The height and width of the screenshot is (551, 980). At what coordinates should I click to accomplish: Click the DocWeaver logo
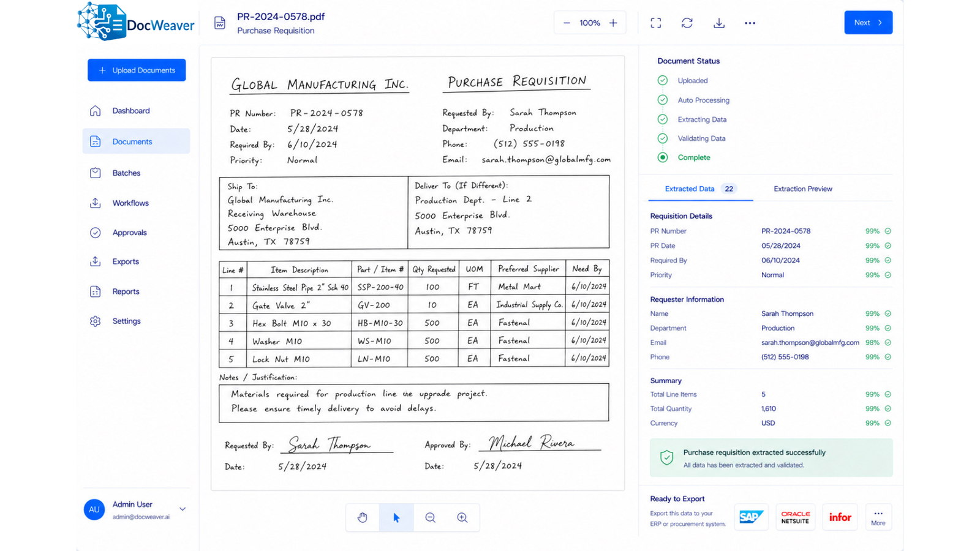point(136,22)
